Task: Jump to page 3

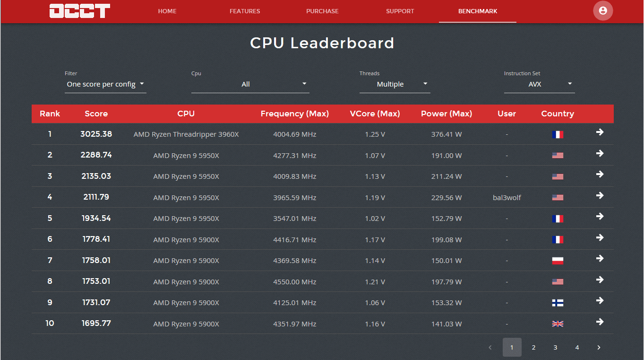Action: point(555,347)
